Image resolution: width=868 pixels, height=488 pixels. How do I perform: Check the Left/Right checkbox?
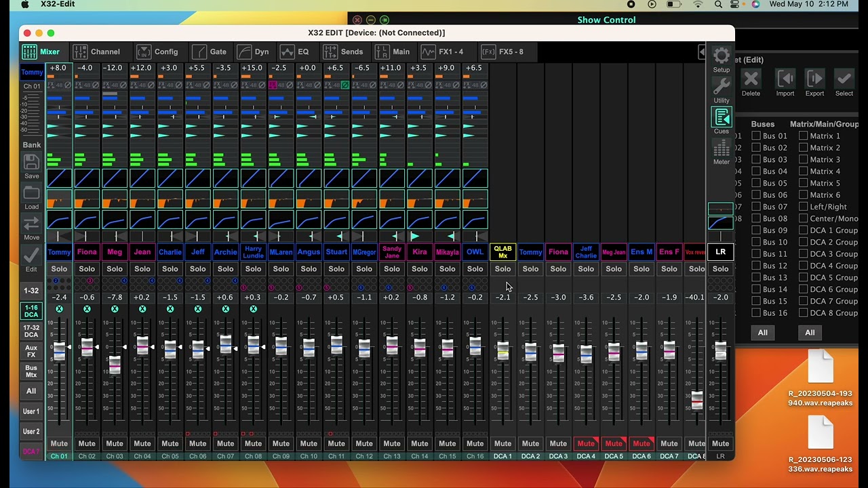[x=803, y=207]
